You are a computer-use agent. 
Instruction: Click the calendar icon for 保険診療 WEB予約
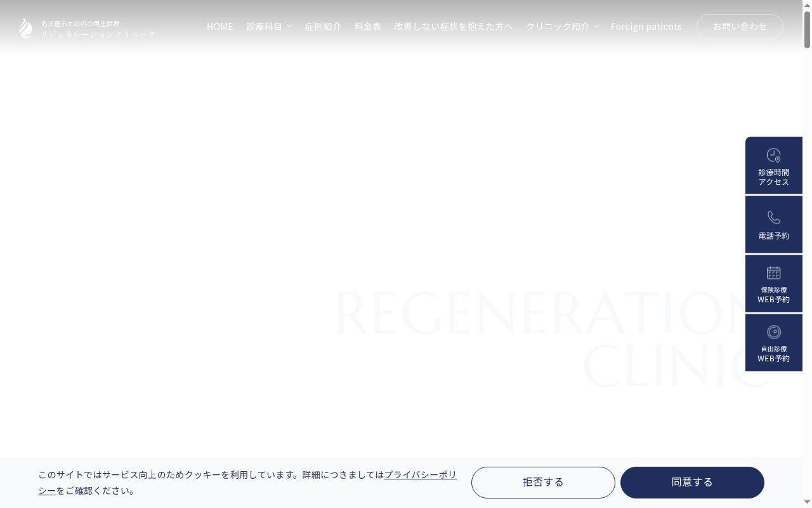tap(774, 273)
